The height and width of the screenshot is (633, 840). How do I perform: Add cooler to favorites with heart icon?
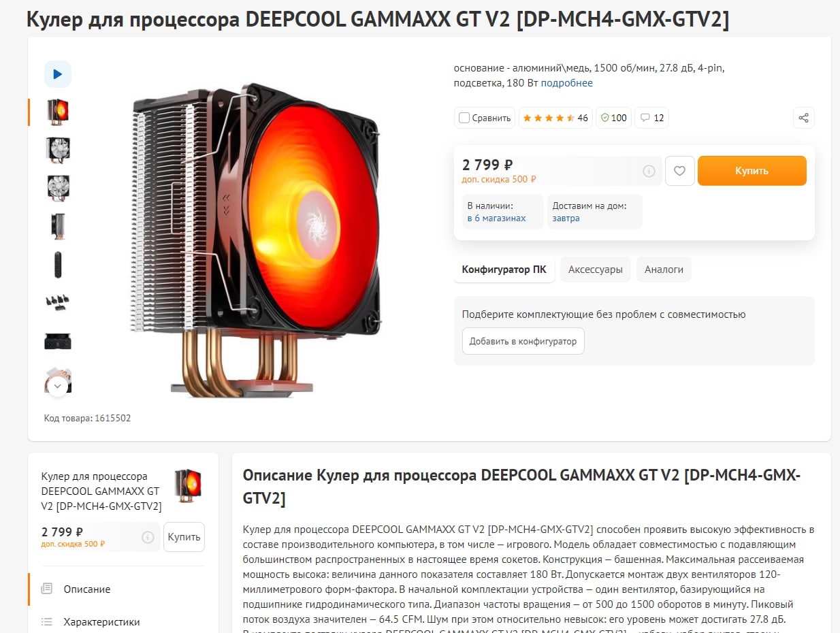point(679,171)
